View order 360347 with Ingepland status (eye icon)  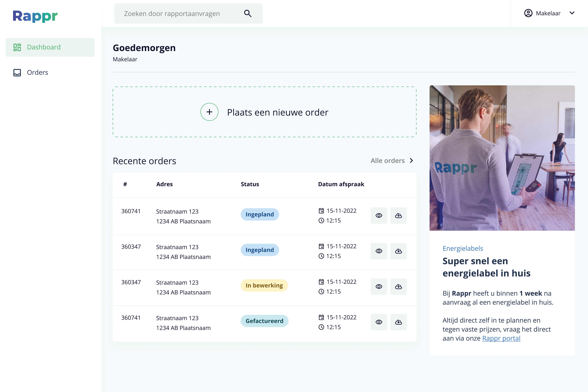[379, 251]
